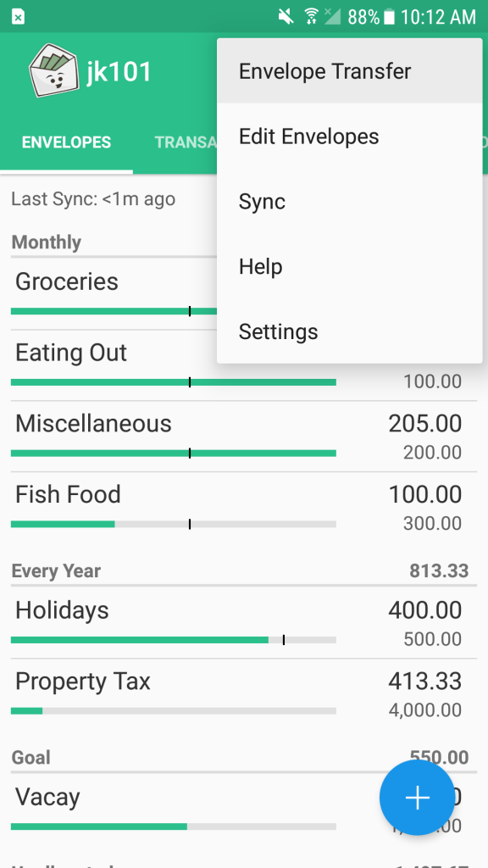Tap the Goodbudget envelope logo icon
488x868 pixels.
(53, 71)
